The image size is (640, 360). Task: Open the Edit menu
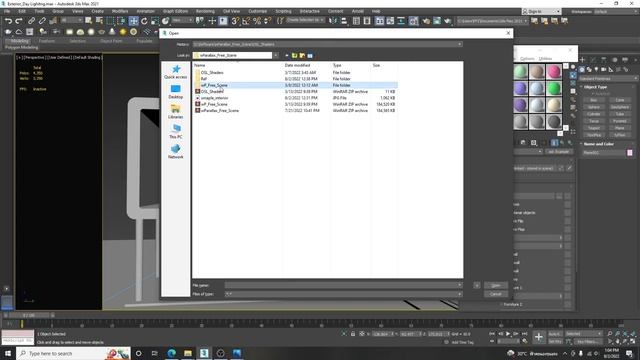[22, 11]
